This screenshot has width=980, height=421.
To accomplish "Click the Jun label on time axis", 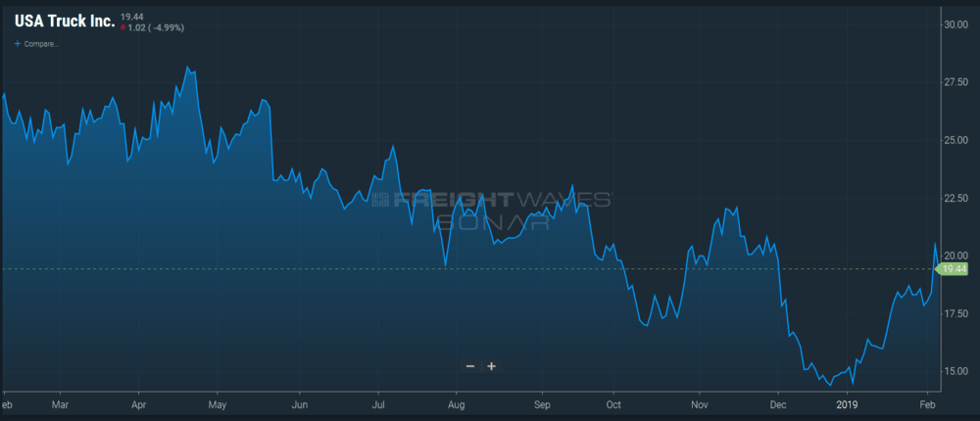I will click(x=299, y=404).
